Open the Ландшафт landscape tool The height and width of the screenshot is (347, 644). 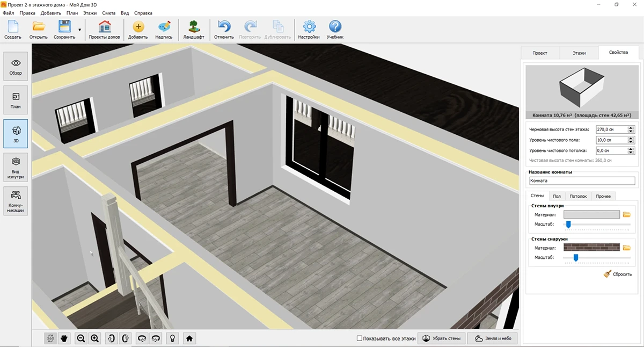pos(193,30)
